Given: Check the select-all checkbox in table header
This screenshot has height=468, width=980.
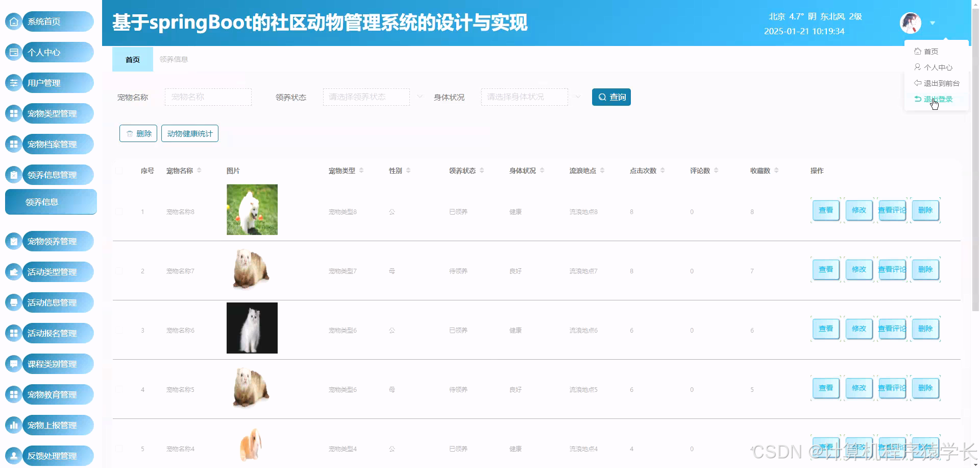Looking at the screenshot, I should 119,171.
